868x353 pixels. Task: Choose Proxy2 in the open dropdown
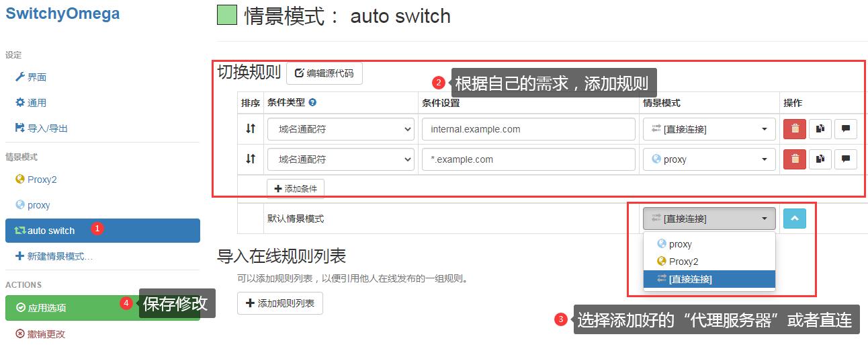[x=709, y=262]
